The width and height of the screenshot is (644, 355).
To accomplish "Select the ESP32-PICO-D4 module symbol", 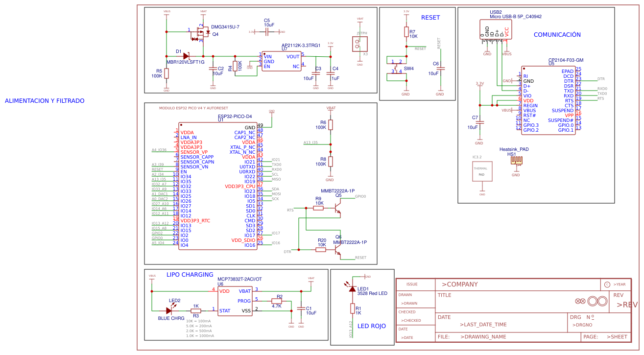I will [219, 186].
